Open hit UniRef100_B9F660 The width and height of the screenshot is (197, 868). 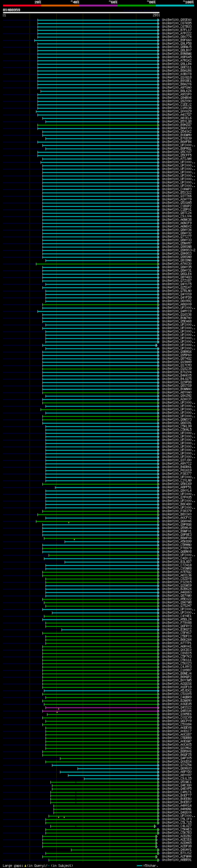click(x=177, y=40)
